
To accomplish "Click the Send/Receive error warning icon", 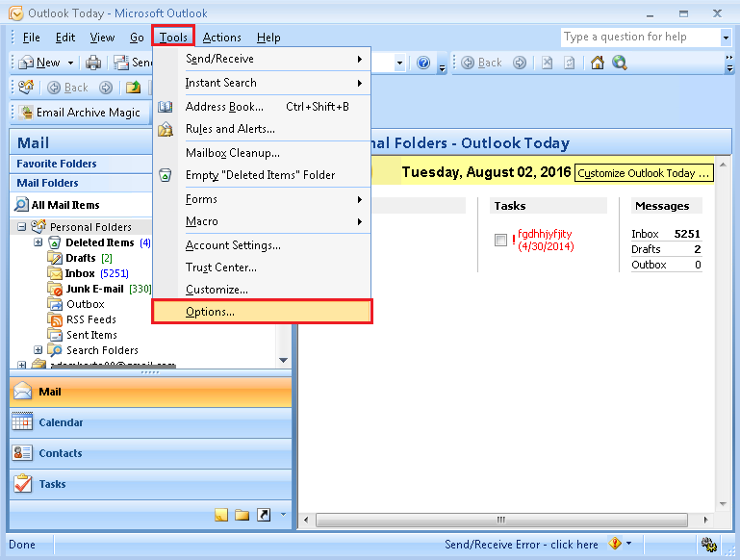I will pos(615,544).
